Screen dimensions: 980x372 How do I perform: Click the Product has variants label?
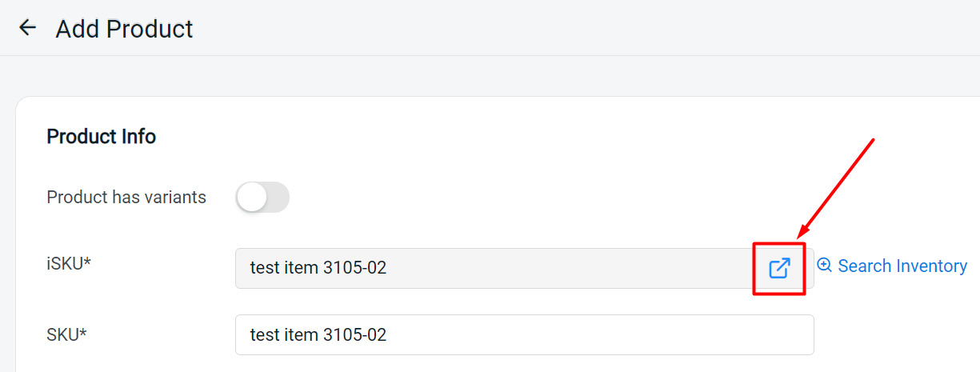click(x=126, y=197)
